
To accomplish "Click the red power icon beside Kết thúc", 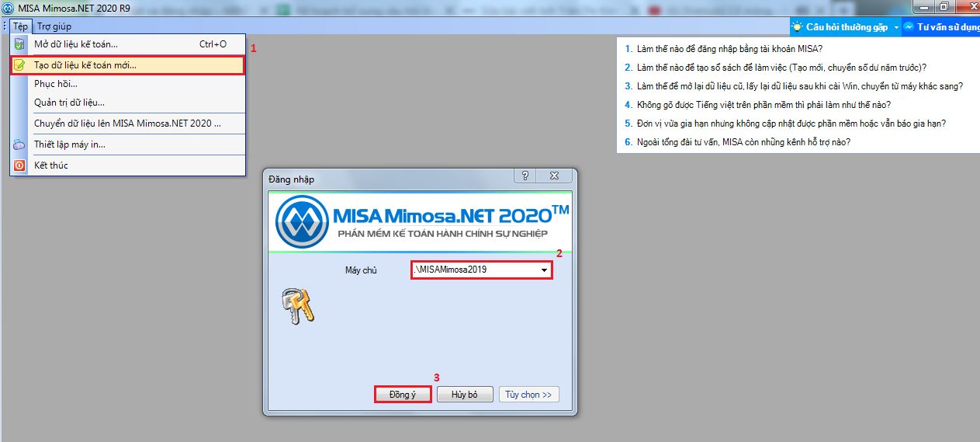I will (19, 165).
